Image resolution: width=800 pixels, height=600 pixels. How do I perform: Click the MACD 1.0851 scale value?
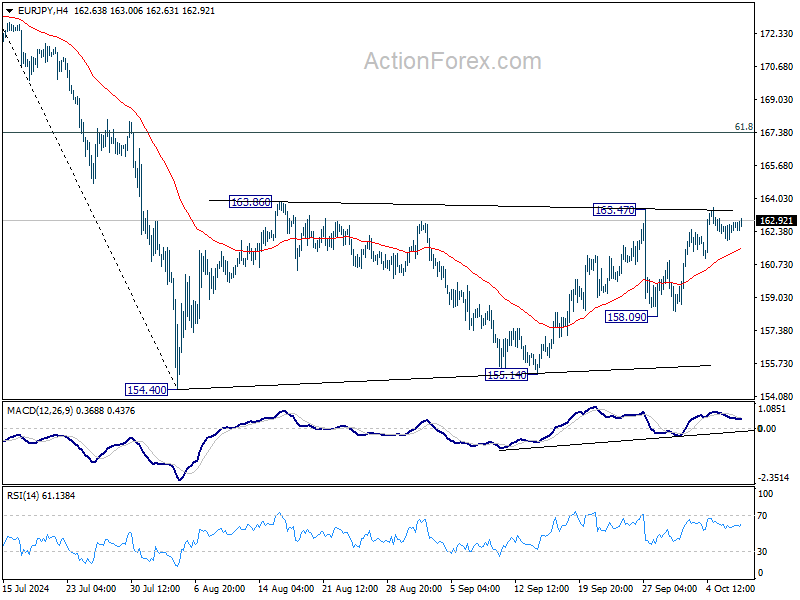click(x=772, y=409)
